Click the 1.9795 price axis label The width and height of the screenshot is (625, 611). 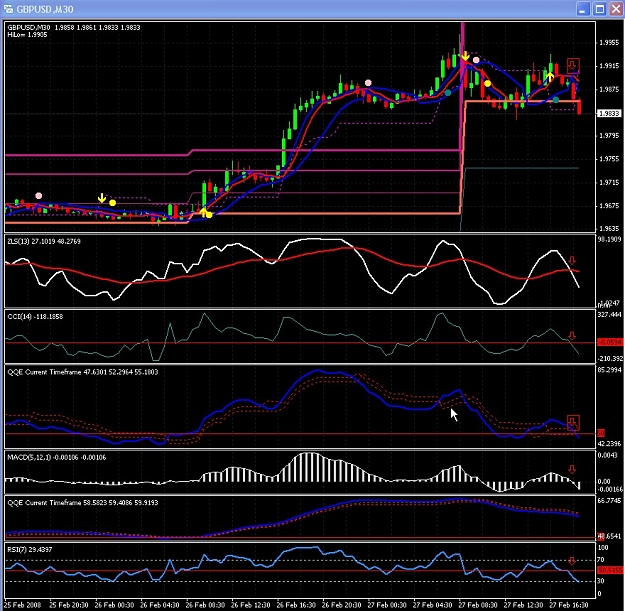point(609,136)
